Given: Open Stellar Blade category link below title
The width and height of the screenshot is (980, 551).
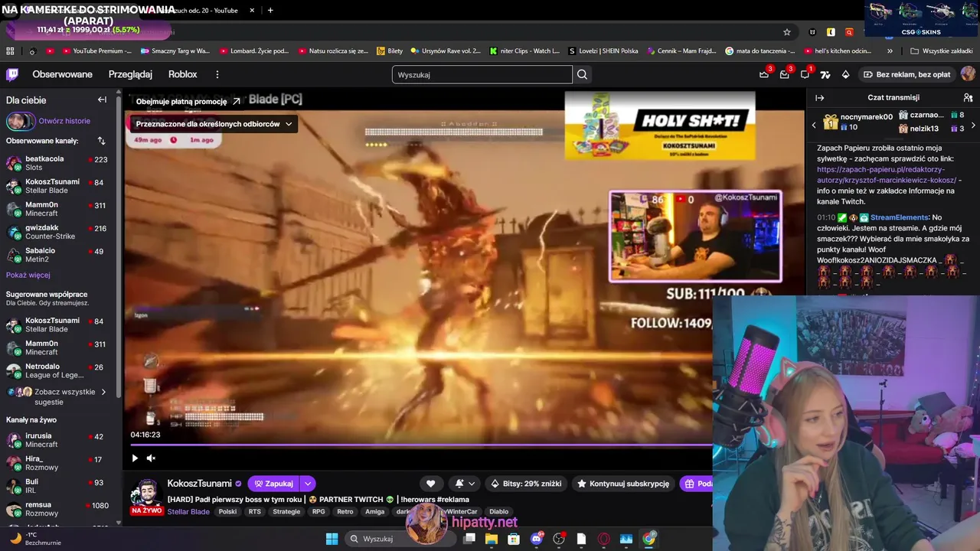Looking at the screenshot, I should click(x=188, y=512).
